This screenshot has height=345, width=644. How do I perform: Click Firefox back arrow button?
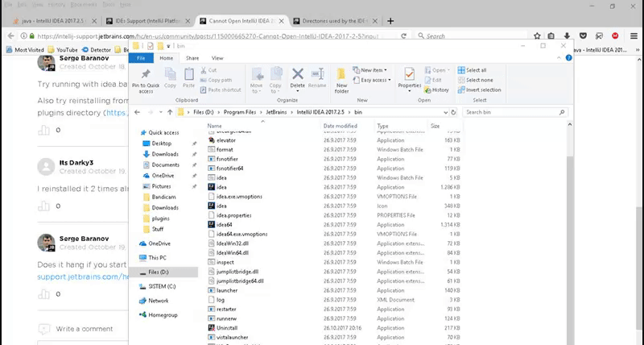[11, 36]
